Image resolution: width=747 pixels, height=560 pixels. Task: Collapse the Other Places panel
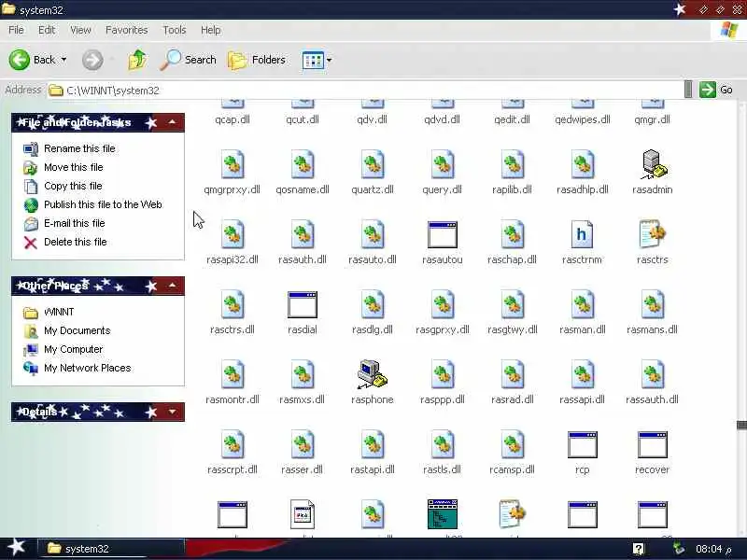[x=172, y=286]
